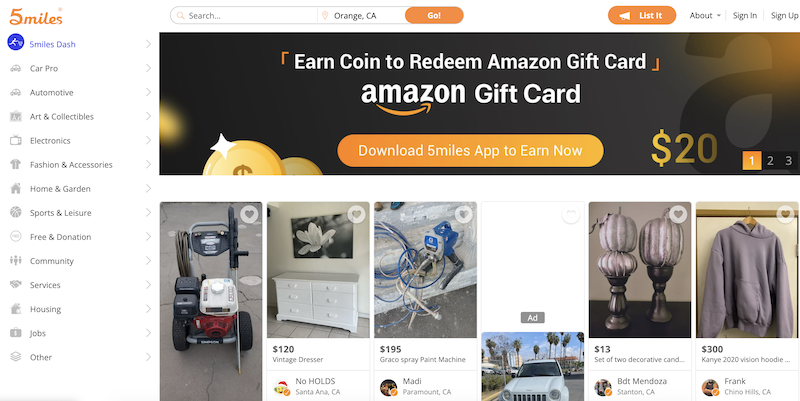Open the About dropdown menu
The image size is (800, 401).
click(705, 16)
